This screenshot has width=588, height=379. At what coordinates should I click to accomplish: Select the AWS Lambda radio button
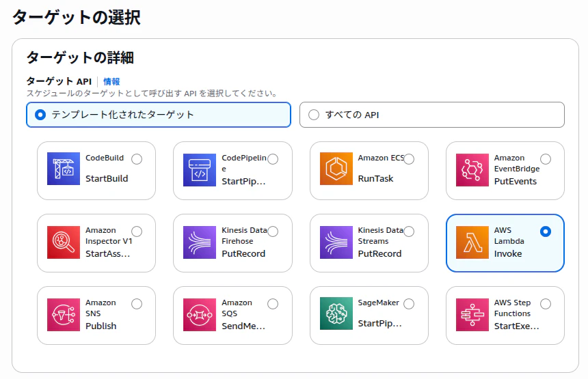[x=546, y=231]
